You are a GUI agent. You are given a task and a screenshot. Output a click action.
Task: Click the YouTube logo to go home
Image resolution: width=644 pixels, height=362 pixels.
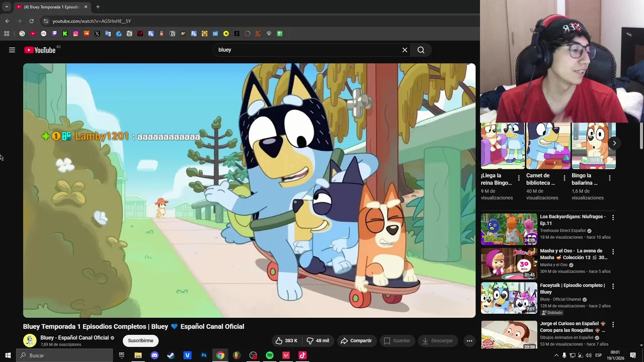point(40,50)
